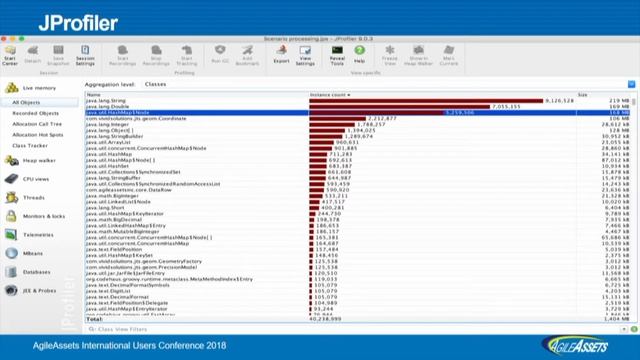Click the Detach toolbar icon
640x360 pixels.
[33, 54]
